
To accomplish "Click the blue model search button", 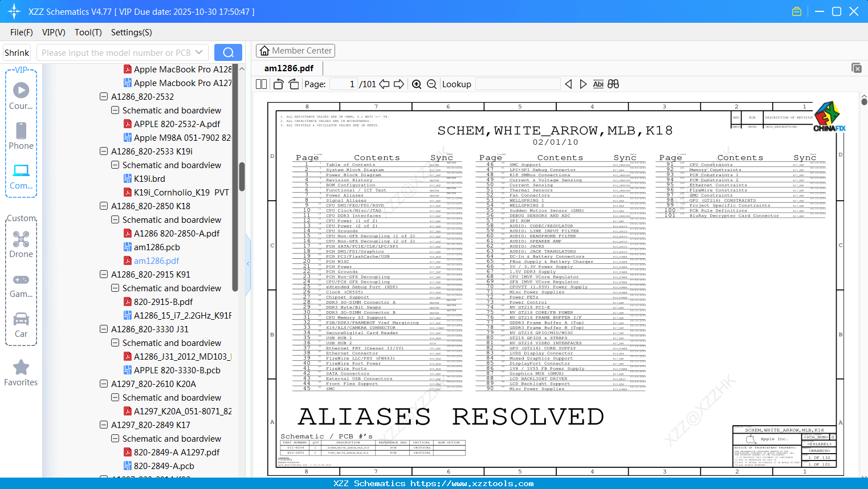I will tap(228, 52).
